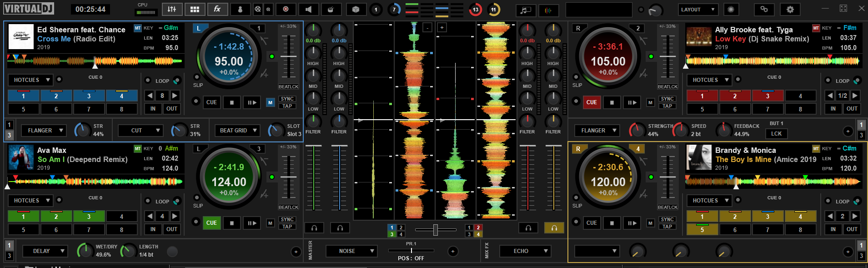868x268 pixels.
Task: Assign deck 2 to the right crossfader side
Action: click(x=478, y=228)
